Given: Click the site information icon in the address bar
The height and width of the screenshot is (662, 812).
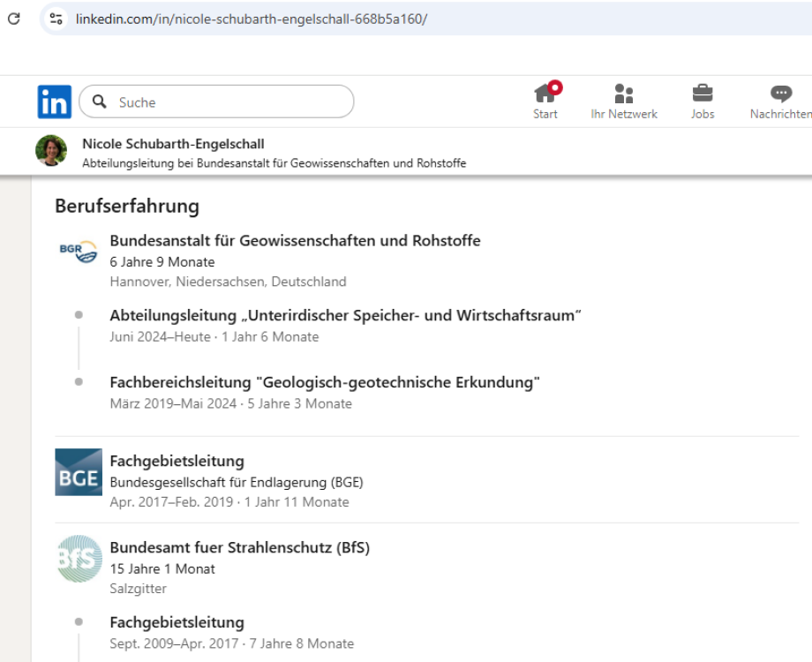Looking at the screenshot, I should click(x=55, y=19).
